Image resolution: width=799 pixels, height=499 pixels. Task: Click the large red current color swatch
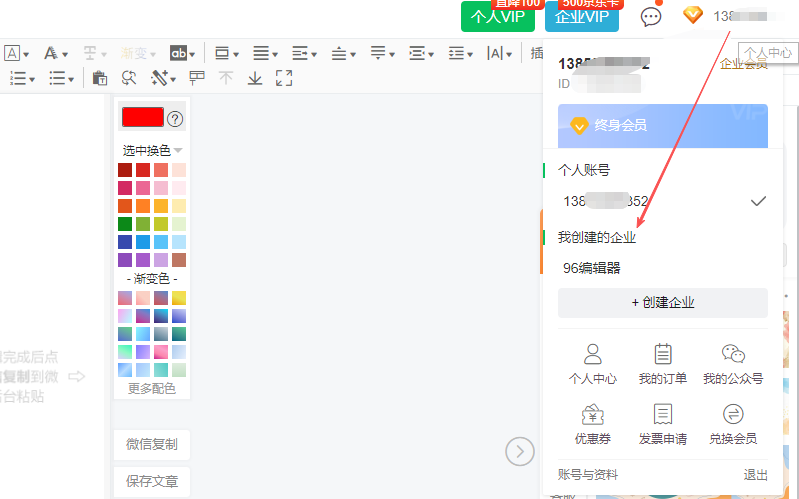pyautogui.click(x=142, y=117)
